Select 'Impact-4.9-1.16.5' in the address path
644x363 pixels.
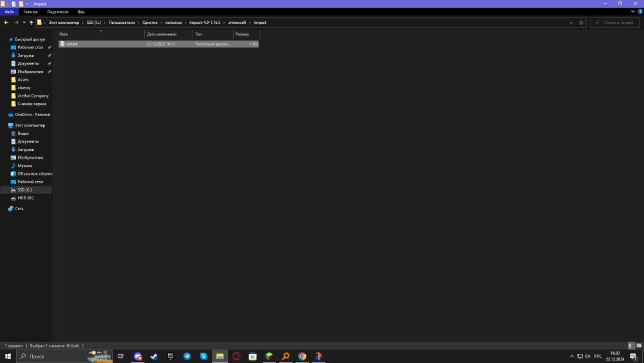pos(205,23)
